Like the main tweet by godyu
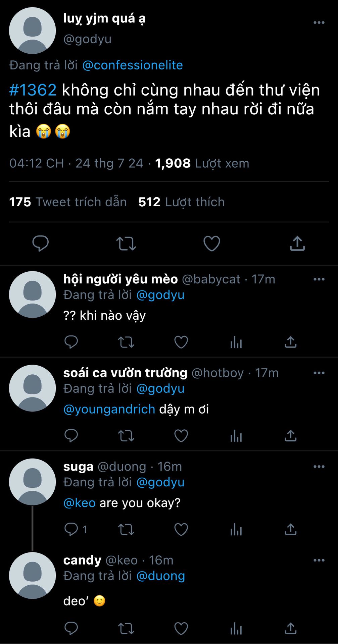Image resolution: width=338 pixels, height=644 pixels. [212, 244]
